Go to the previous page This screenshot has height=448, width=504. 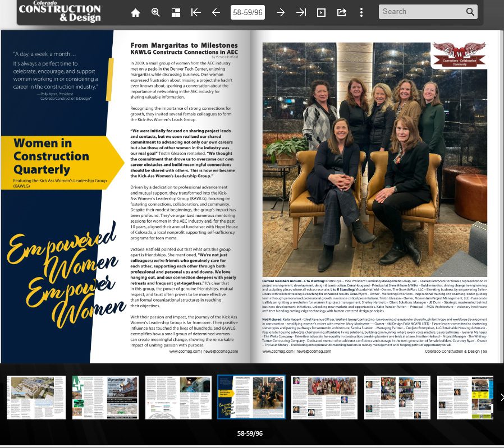[216, 12]
